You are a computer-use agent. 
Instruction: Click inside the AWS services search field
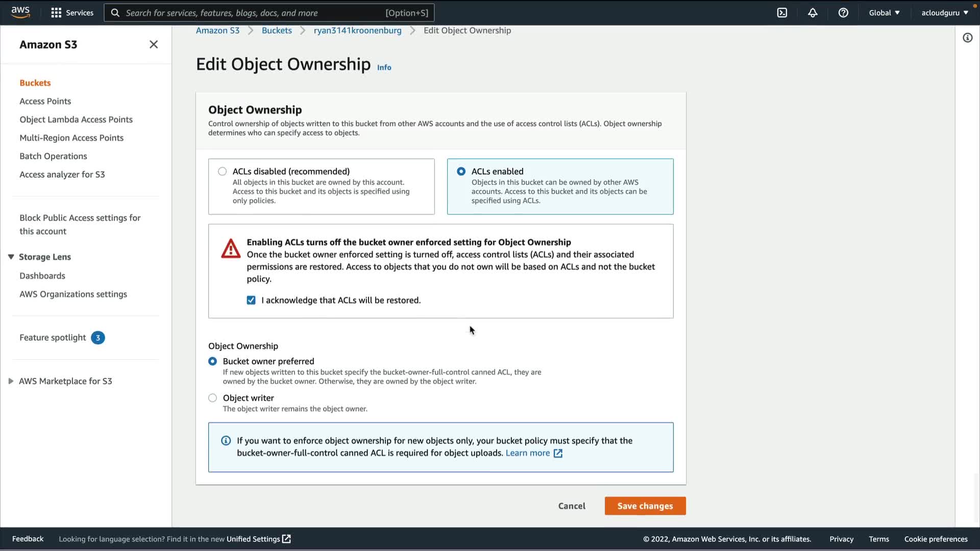(x=255, y=13)
